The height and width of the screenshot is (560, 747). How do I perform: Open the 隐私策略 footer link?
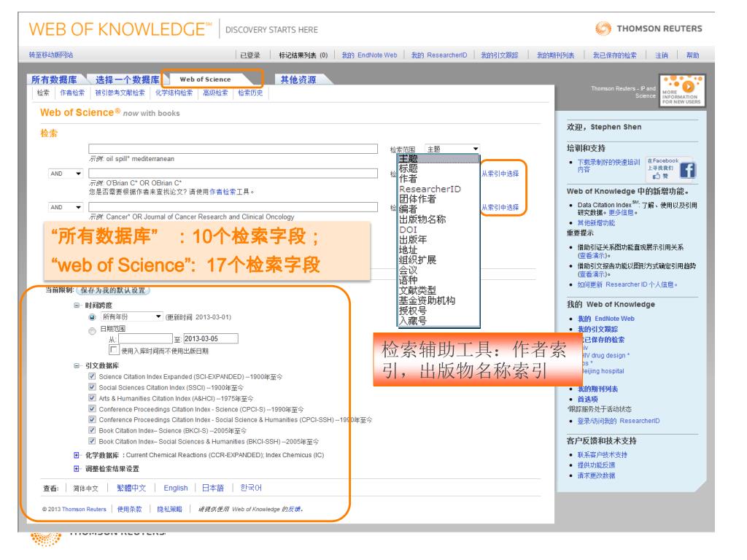pos(169,509)
